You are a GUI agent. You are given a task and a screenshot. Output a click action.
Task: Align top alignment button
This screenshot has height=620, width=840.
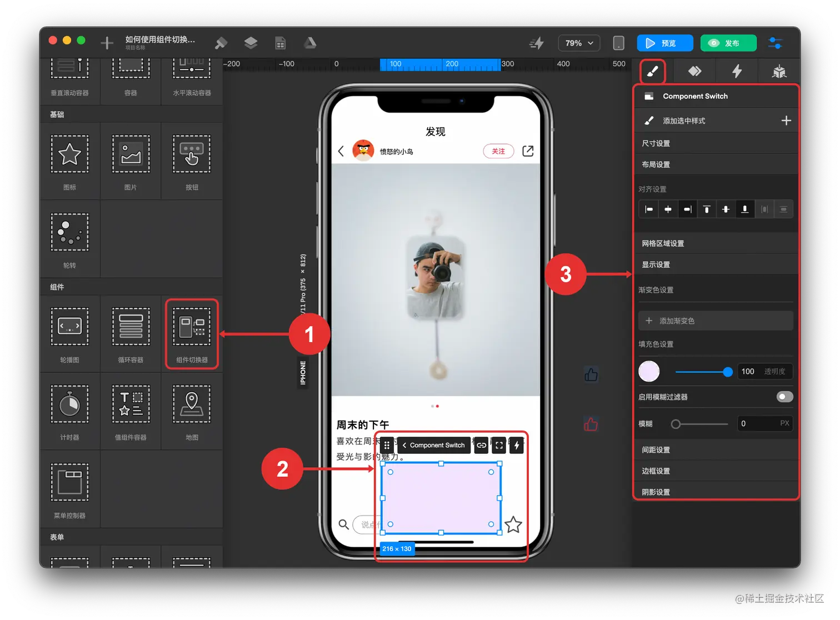click(707, 209)
